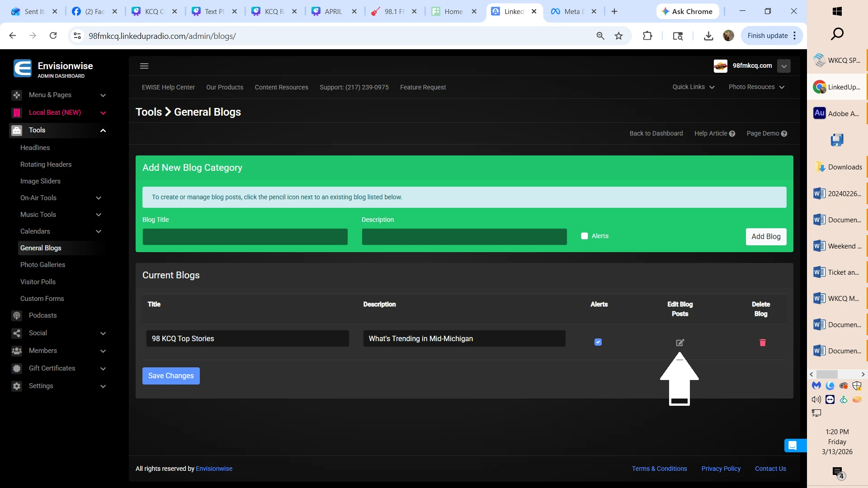Click the Save Changes button

pyautogui.click(x=171, y=375)
